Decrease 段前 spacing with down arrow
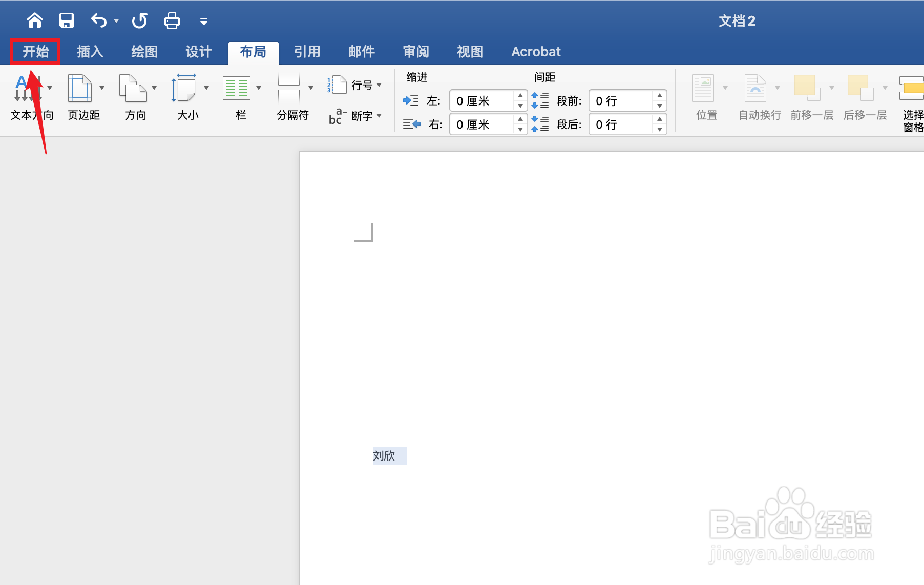 pyautogui.click(x=660, y=106)
